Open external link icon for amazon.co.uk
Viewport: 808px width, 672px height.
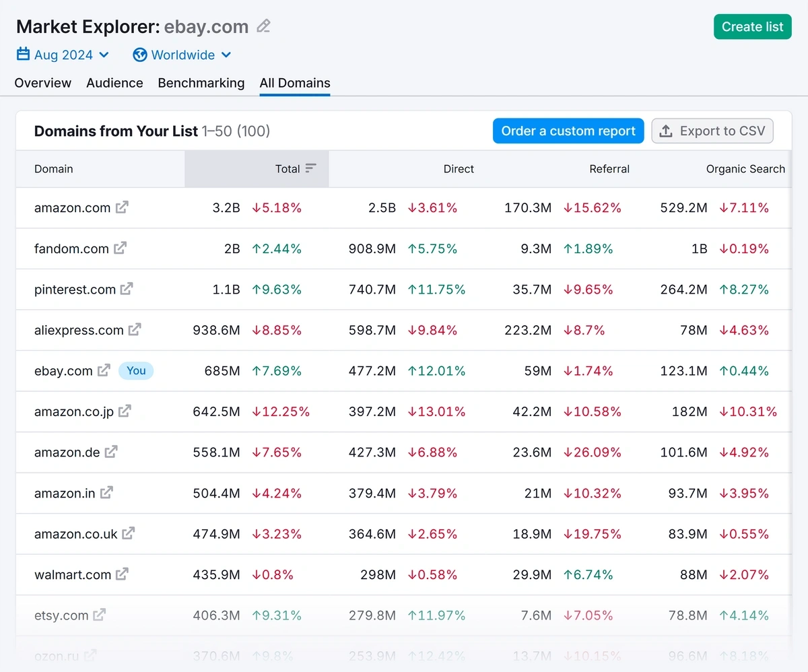[x=129, y=533]
